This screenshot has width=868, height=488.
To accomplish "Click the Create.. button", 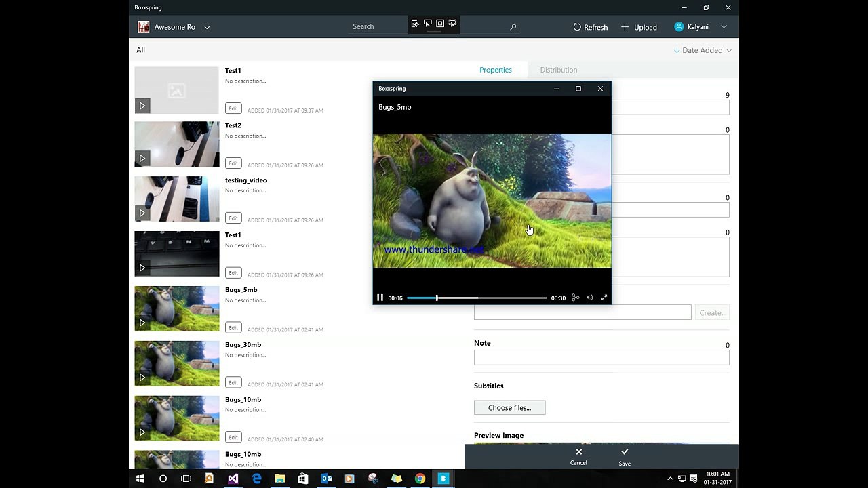I will point(712,312).
